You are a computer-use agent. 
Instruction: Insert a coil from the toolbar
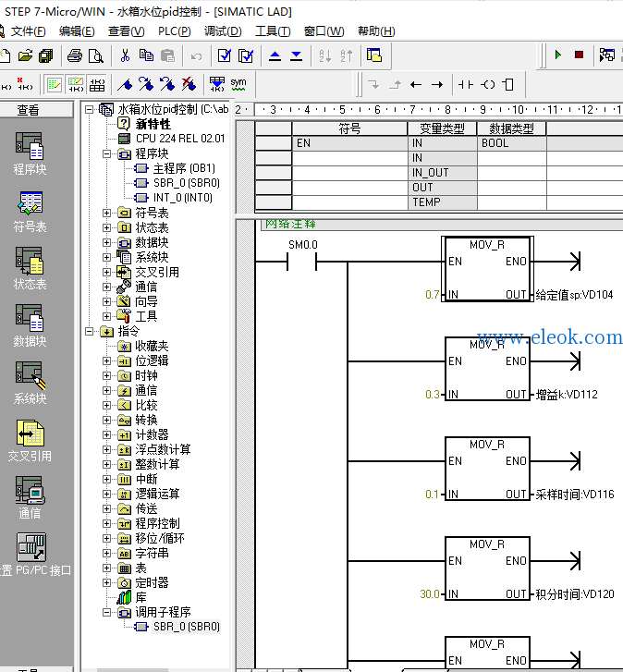(488, 84)
